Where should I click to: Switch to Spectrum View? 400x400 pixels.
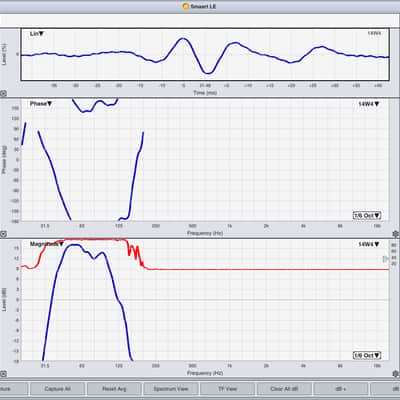click(x=171, y=389)
